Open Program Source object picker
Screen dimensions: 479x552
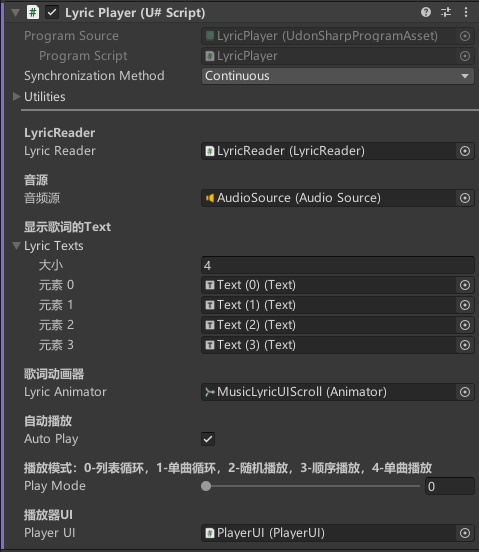pyautogui.click(x=465, y=36)
